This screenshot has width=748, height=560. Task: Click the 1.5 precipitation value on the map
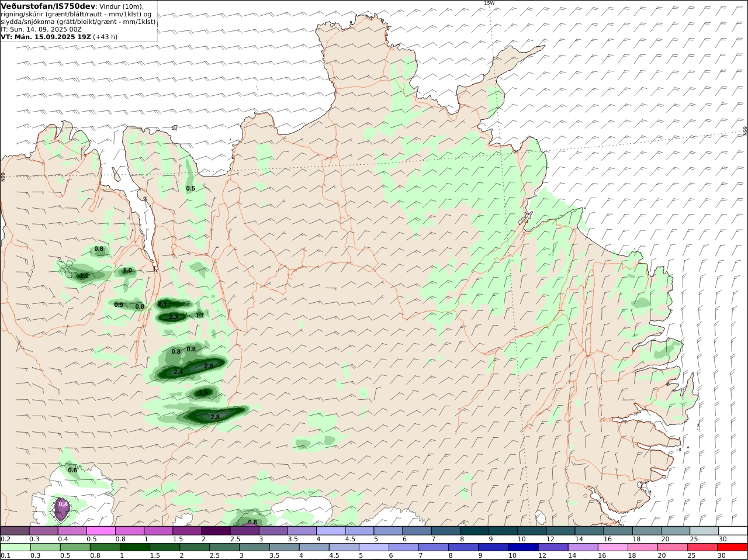[x=203, y=393]
